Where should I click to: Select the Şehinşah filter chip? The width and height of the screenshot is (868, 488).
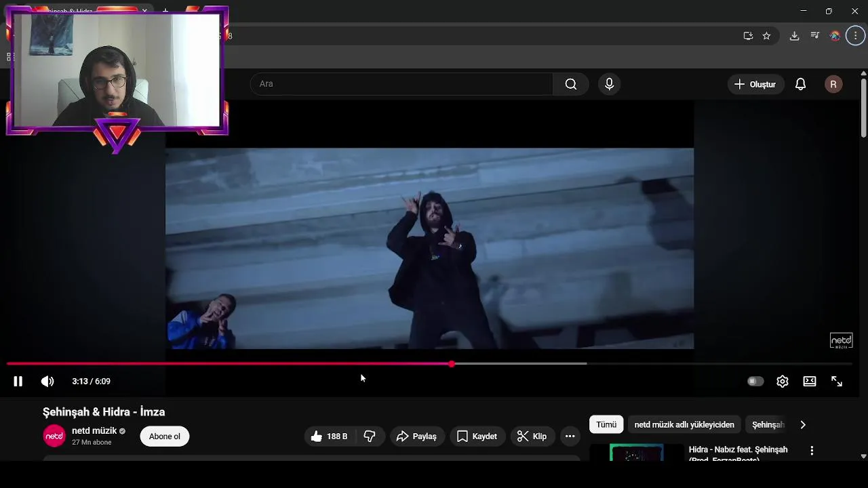tap(768, 425)
